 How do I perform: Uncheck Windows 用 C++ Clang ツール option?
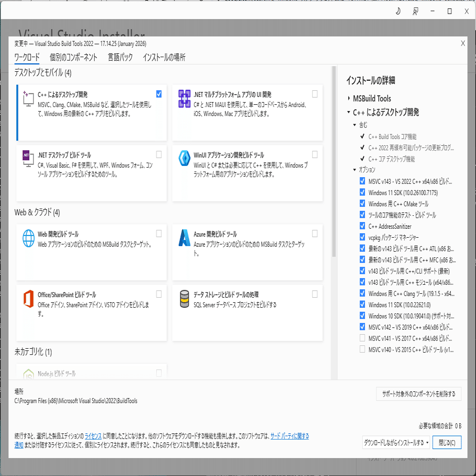pos(362,293)
